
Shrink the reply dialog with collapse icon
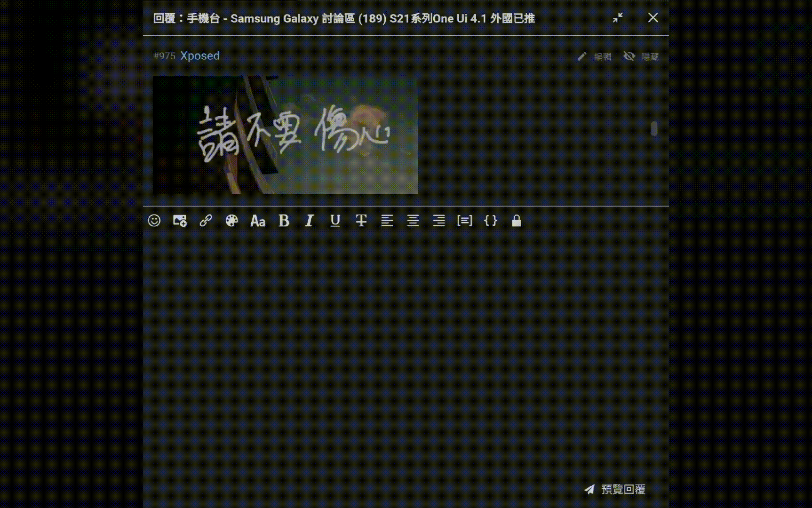click(618, 18)
